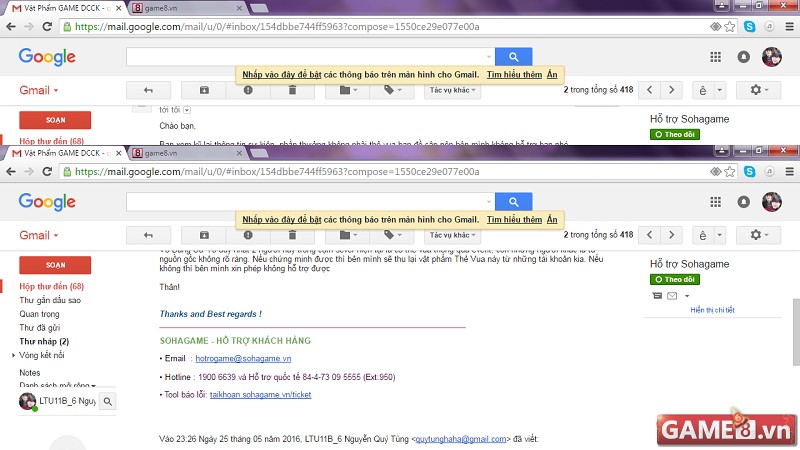Viewport: 800px width, 450px height.
Task: Open the Quan trọng folder
Action: 39,314
